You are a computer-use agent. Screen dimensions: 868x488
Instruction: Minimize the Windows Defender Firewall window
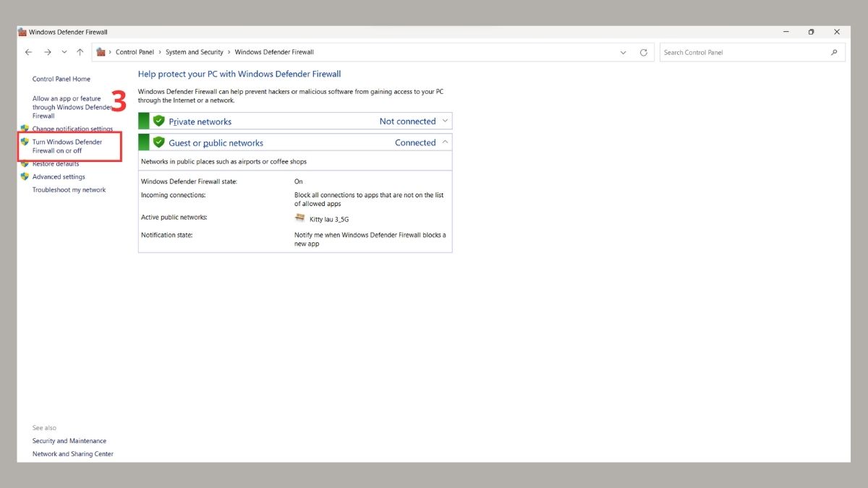tap(786, 32)
